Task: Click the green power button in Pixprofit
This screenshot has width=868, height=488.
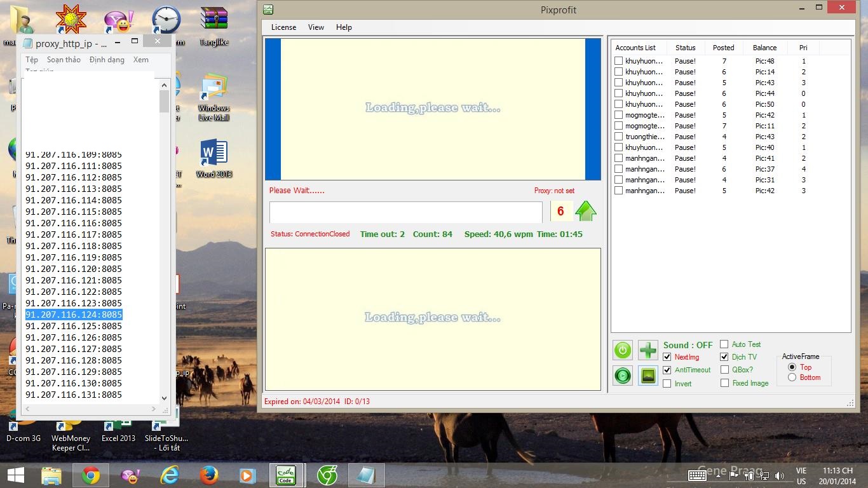Action: (623, 350)
